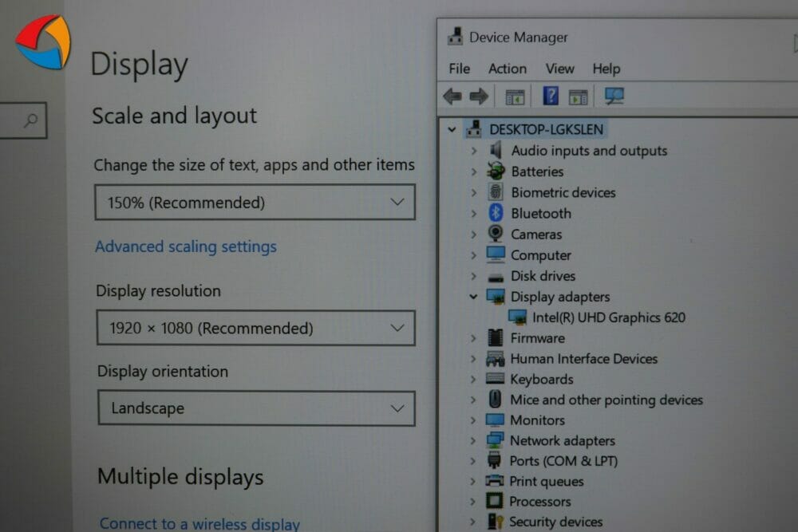Click the blue Help question mark toolbar icon
This screenshot has width=798, height=532.
(x=551, y=96)
